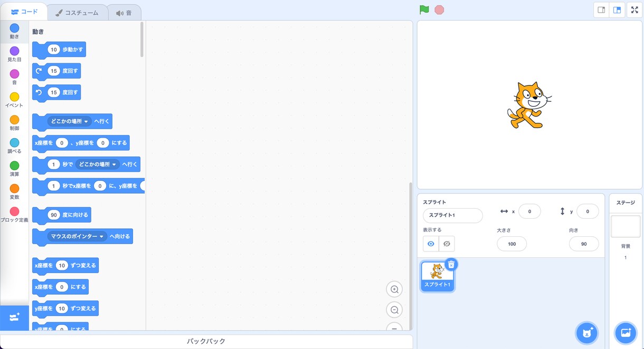Open the 音 tab
The image size is (644, 349).
tap(124, 13)
